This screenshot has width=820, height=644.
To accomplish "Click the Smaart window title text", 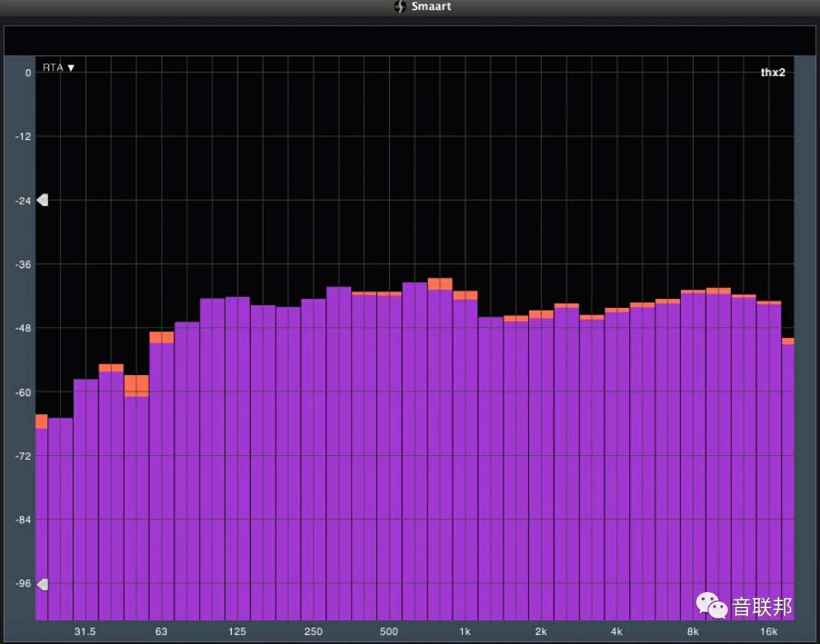I will coord(431,6).
